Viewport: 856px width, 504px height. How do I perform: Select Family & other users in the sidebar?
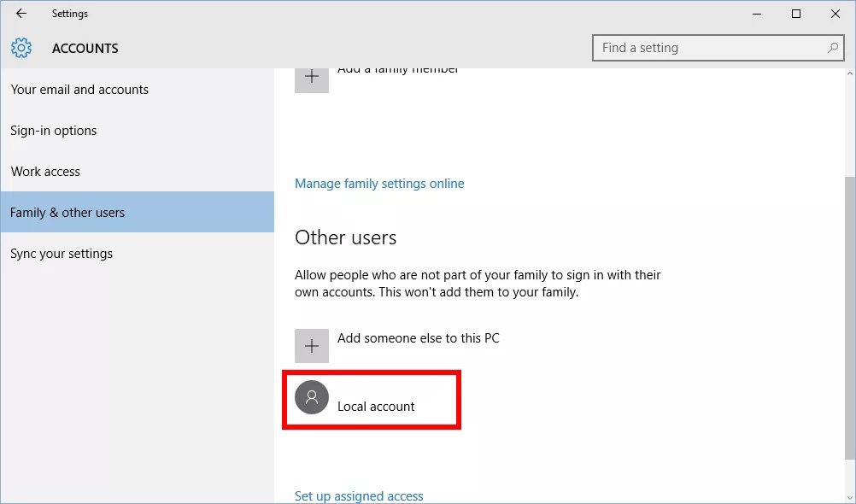click(67, 213)
